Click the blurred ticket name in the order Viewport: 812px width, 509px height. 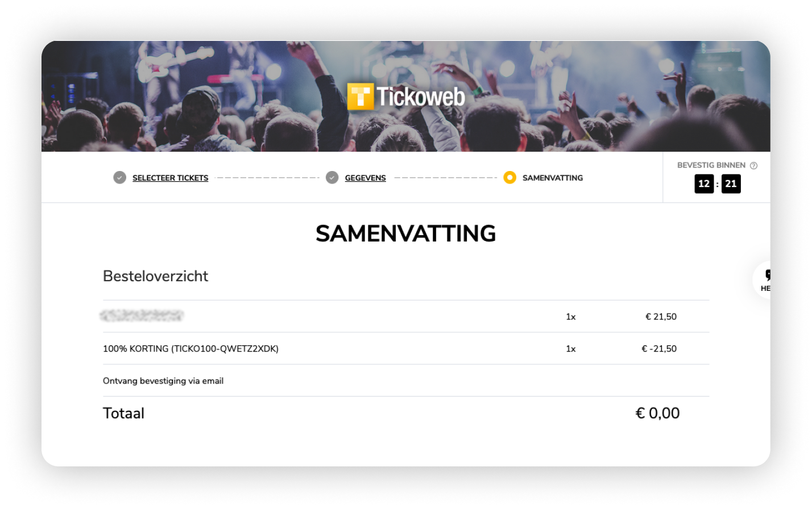[x=142, y=316]
